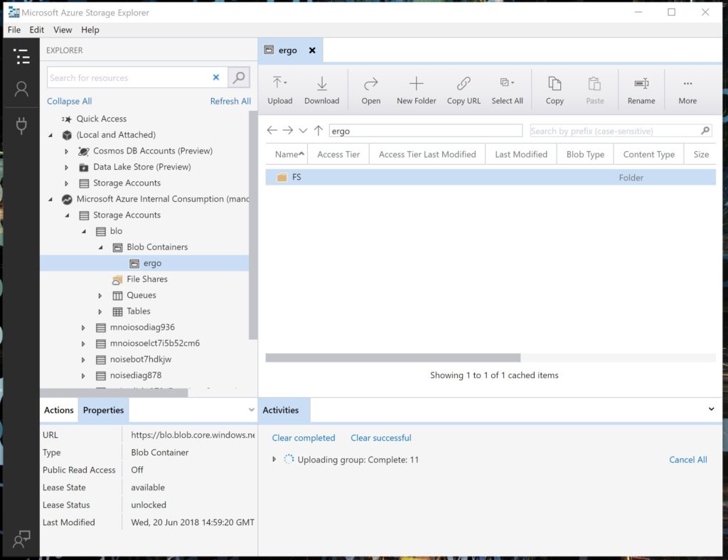The image size is (728, 560).
Task: Click Clear successful link
Action: click(381, 438)
